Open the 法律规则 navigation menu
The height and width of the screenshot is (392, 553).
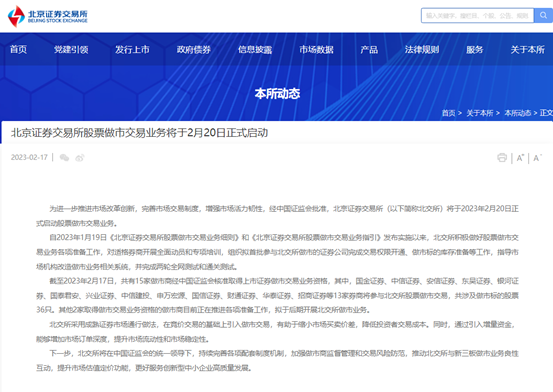point(422,49)
